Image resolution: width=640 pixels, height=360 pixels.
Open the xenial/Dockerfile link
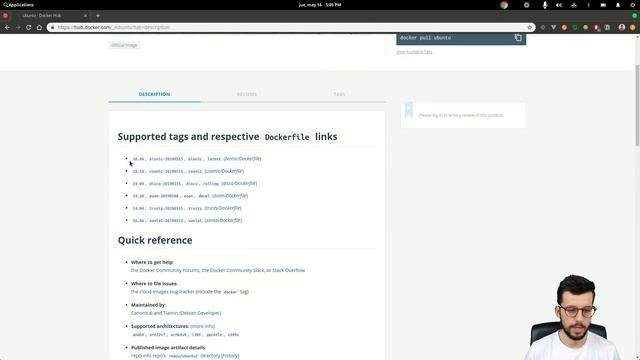(223, 220)
